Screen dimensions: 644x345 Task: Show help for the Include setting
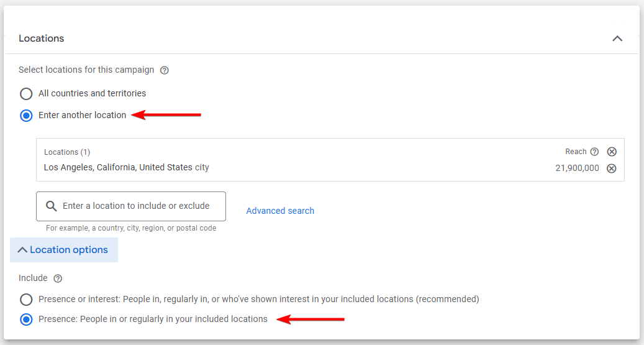coord(58,278)
